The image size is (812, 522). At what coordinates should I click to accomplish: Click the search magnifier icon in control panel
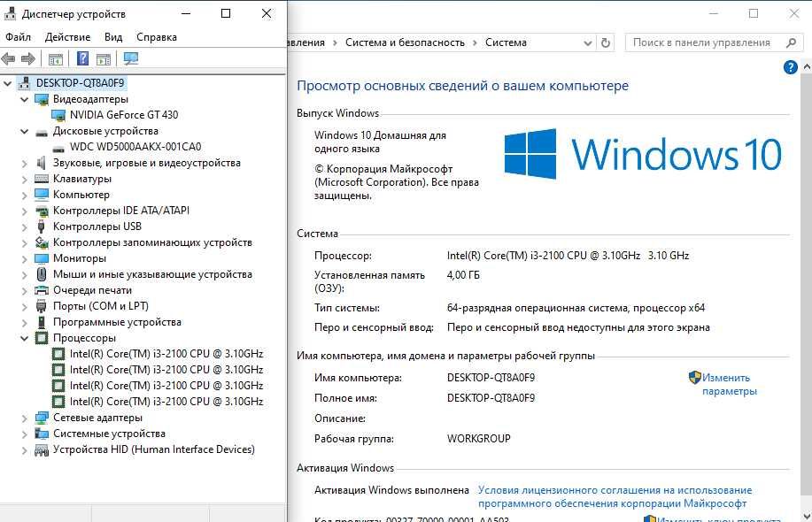(x=791, y=42)
